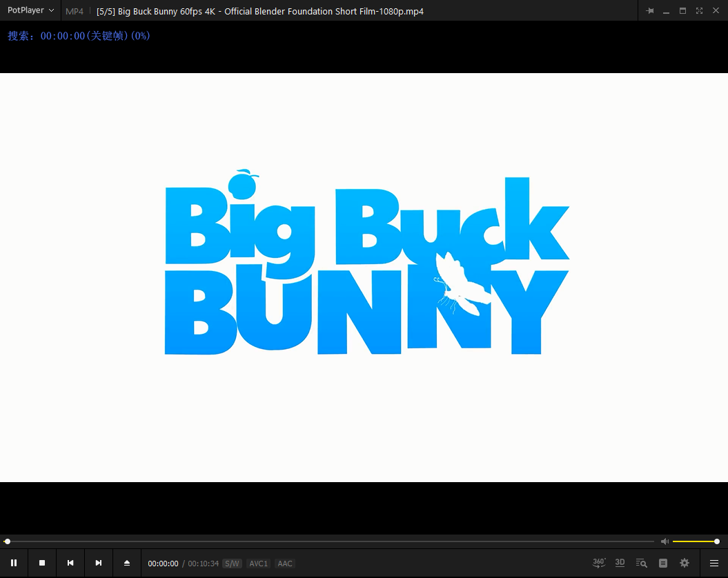
Task: Seek to the middle of the progress bar
Action: [328, 541]
